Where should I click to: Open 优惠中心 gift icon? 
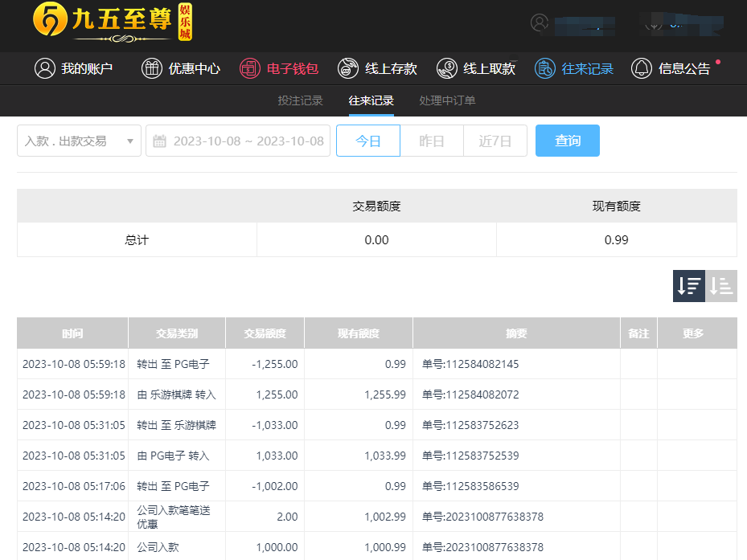(x=152, y=68)
